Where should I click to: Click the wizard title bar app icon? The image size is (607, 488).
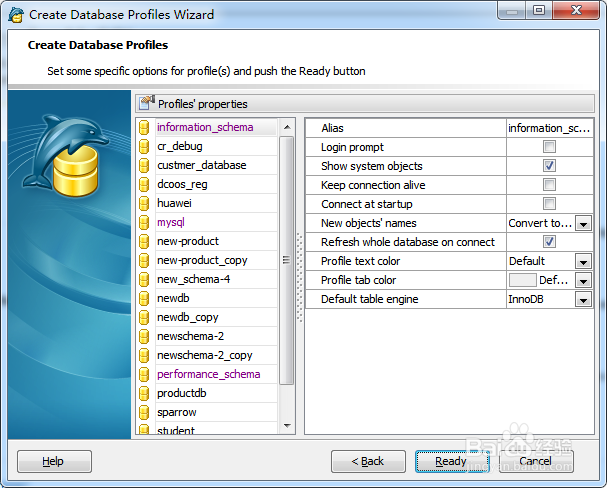click(x=16, y=15)
